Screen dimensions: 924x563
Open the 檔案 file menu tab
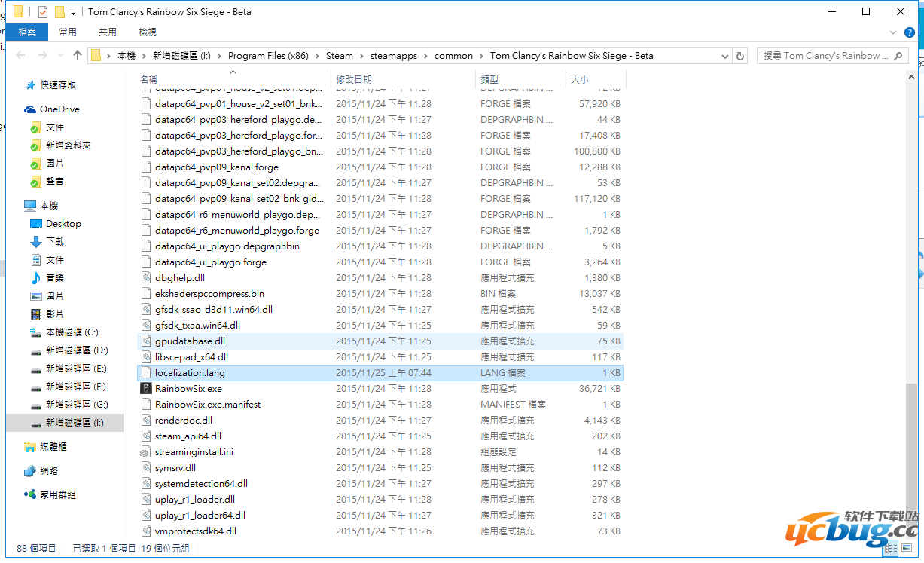[x=27, y=32]
